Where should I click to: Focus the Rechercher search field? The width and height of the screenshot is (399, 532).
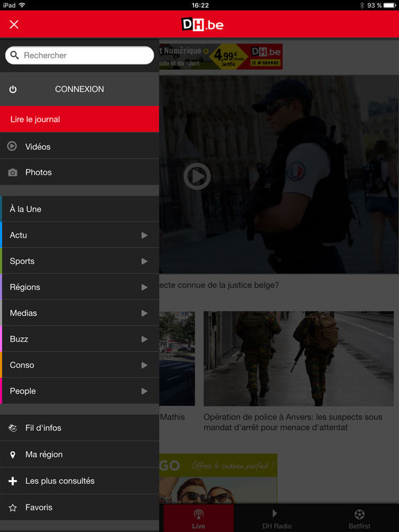(x=80, y=55)
